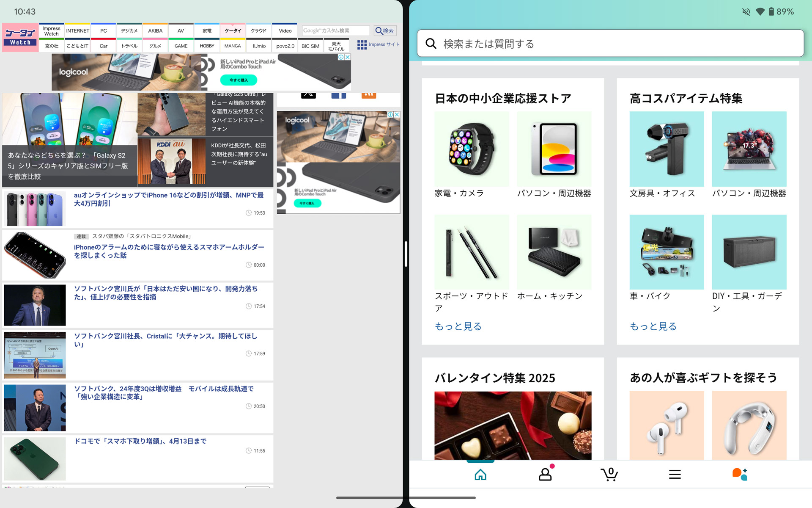This screenshot has width=812, height=508.
Task: Open the Amazon Home tab icon
Action: click(480, 475)
